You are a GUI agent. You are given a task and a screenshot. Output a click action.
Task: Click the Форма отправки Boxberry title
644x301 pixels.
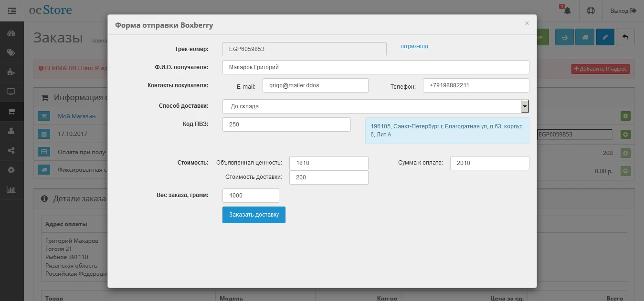(x=164, y=25)
